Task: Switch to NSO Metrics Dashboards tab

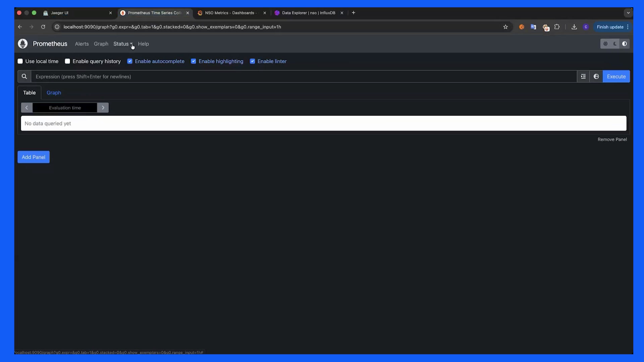Action: 231,13
